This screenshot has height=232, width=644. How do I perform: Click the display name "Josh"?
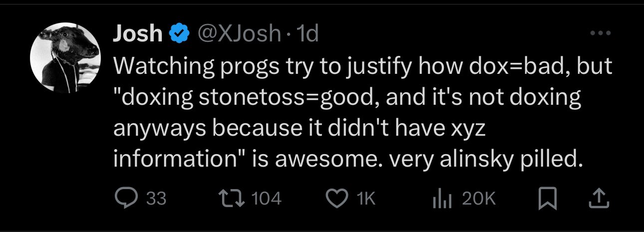tap(138, 34)
